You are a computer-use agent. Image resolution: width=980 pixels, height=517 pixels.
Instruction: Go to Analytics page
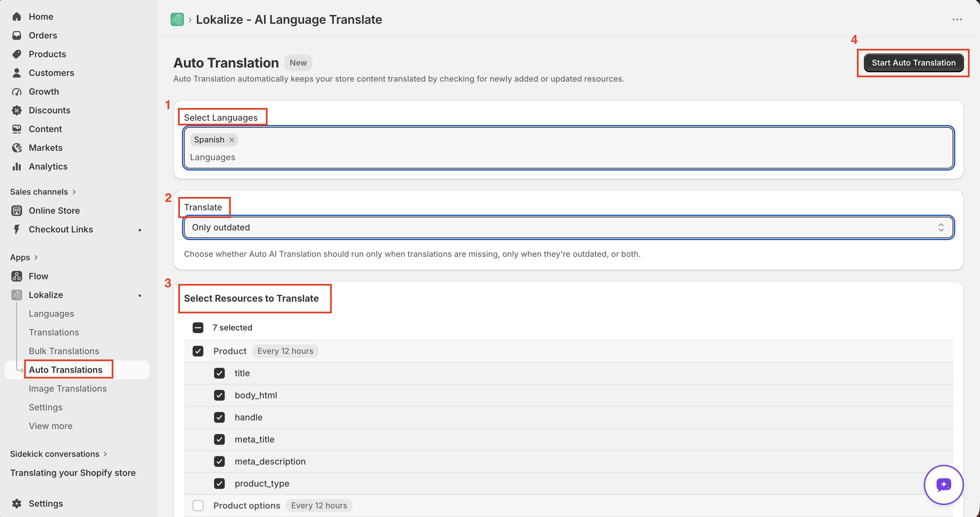[48, 167]
